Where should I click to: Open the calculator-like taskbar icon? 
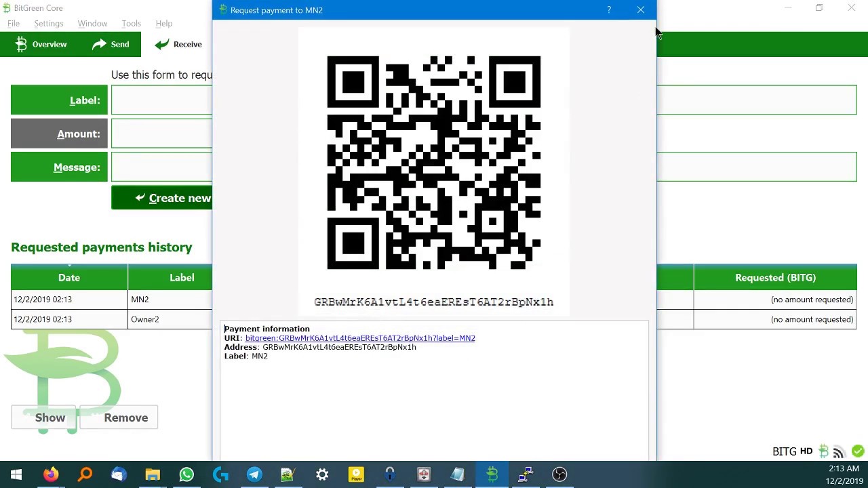(x=424, y=474)
